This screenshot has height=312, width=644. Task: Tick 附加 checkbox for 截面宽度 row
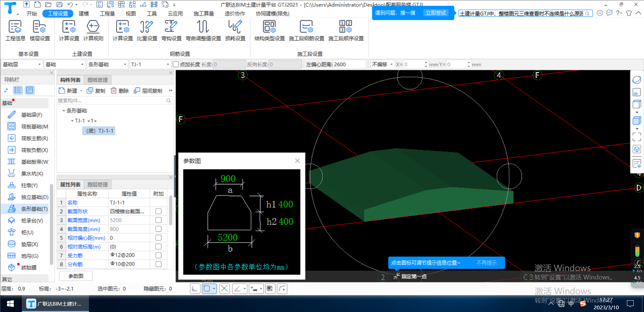tap(158, 220)
